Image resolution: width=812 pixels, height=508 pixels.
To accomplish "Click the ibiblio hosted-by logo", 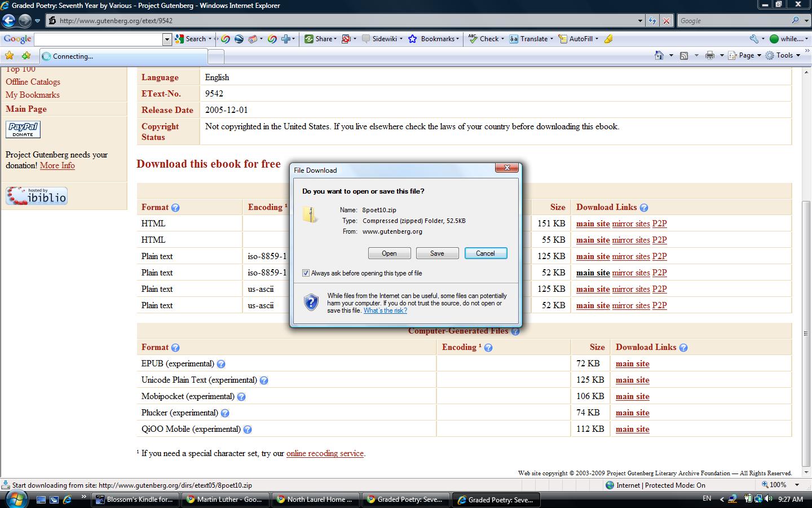I will coord(37,195).
